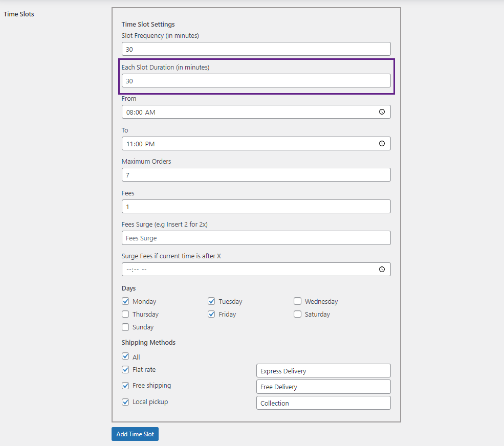Screen dimensions: 504x446
Task: Click the Surge Fees if current time label
Action: [171, 256]
